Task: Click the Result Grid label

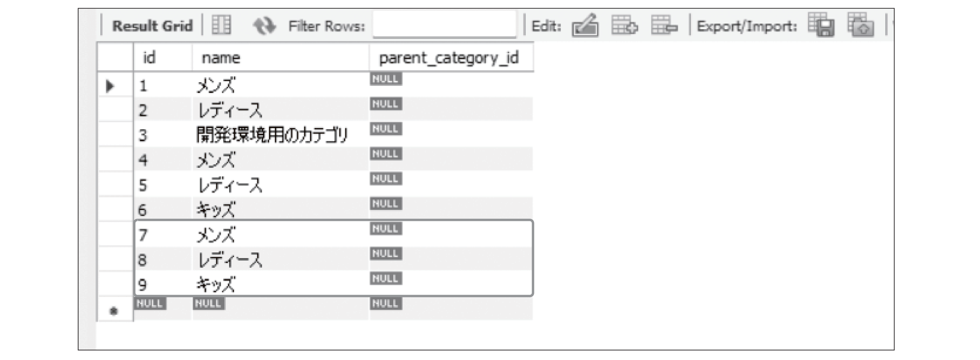Action: click(x=152, y=26)
